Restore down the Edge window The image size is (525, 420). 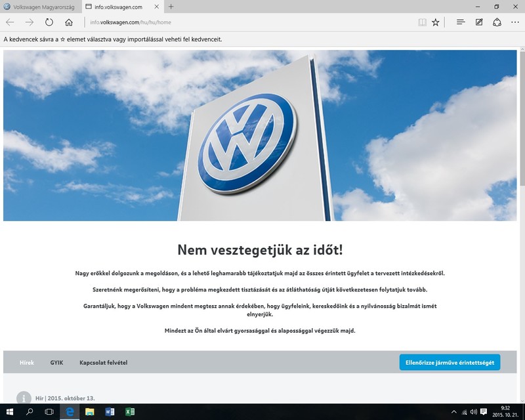pos(497,7)
